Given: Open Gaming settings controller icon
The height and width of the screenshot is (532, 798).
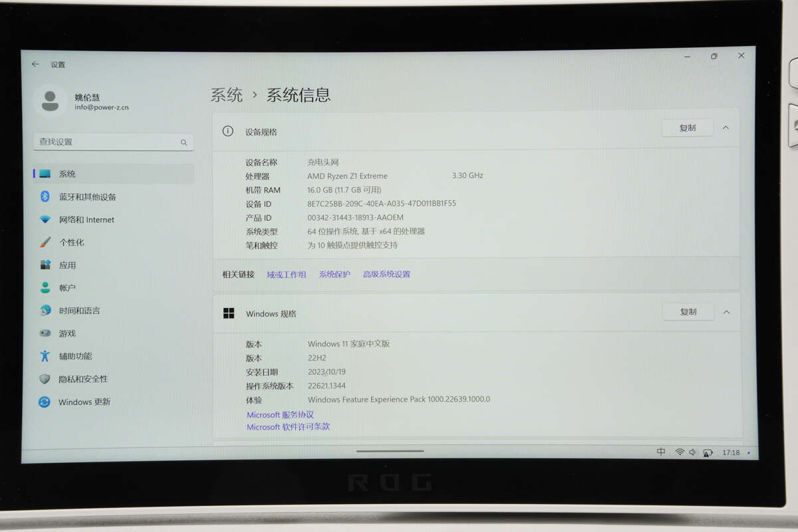Looking at the screenshot, I should tap(45, 333).
